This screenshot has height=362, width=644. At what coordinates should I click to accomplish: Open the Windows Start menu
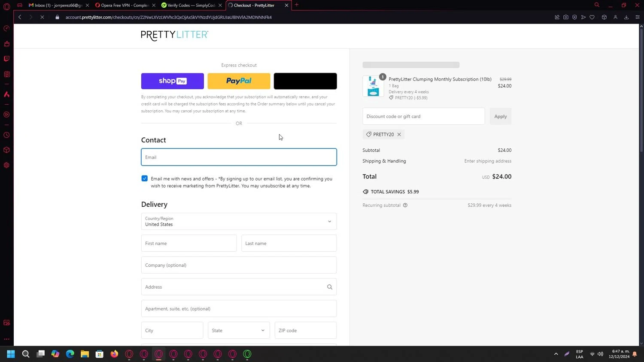pos(11,354)
